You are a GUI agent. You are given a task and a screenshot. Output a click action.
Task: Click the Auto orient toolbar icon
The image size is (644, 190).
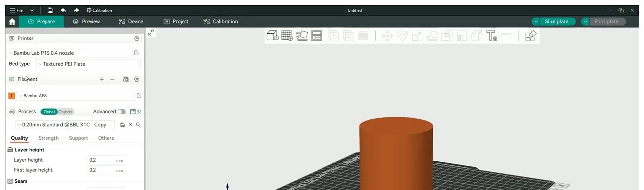(302, 36)
